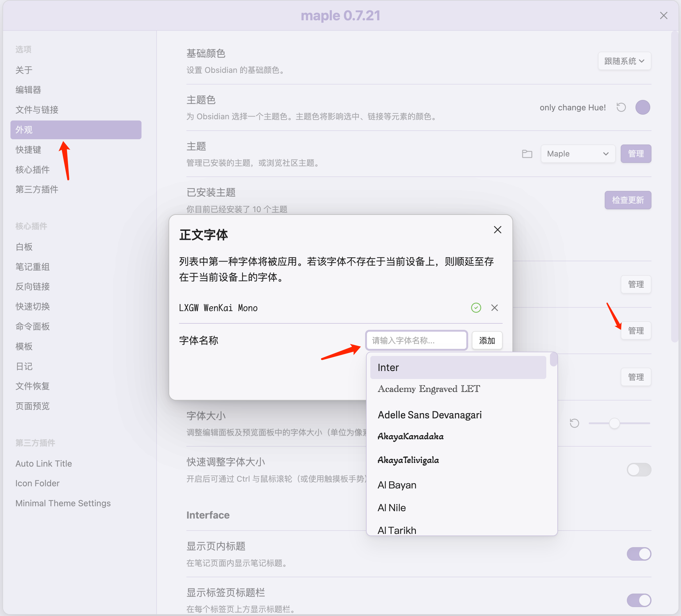Open 白板 plugin settings
Screen dimensions: 681x616
pos(76,247)
